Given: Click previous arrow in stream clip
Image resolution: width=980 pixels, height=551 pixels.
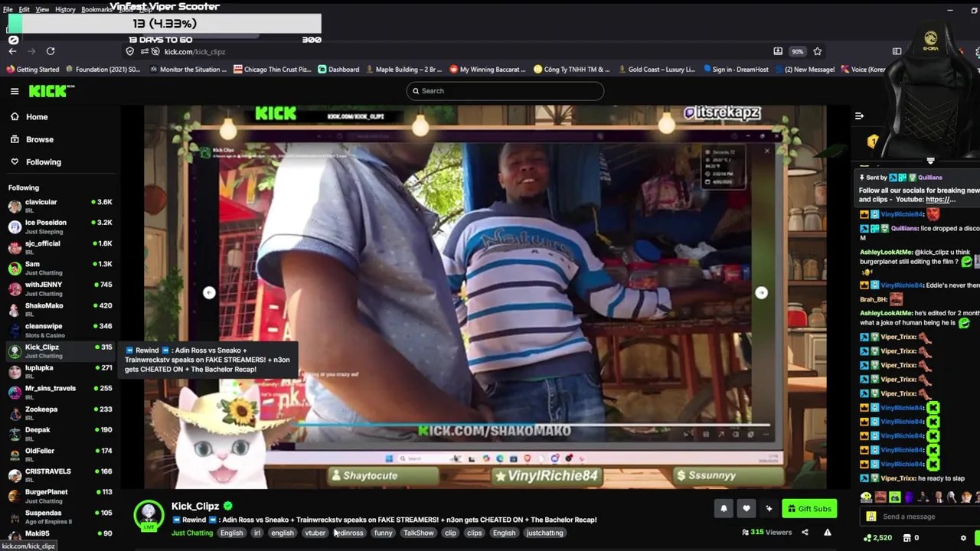Looking at the screenshot, I should point(209,292).
